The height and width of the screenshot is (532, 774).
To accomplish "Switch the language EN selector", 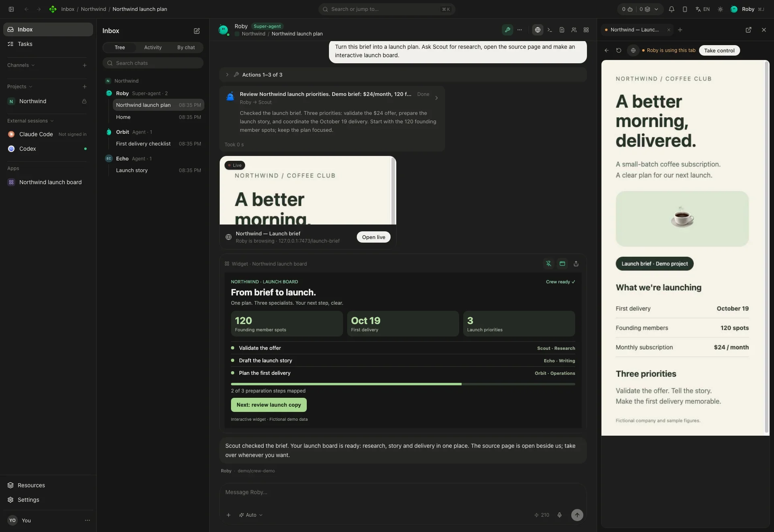I will point(702,9).
